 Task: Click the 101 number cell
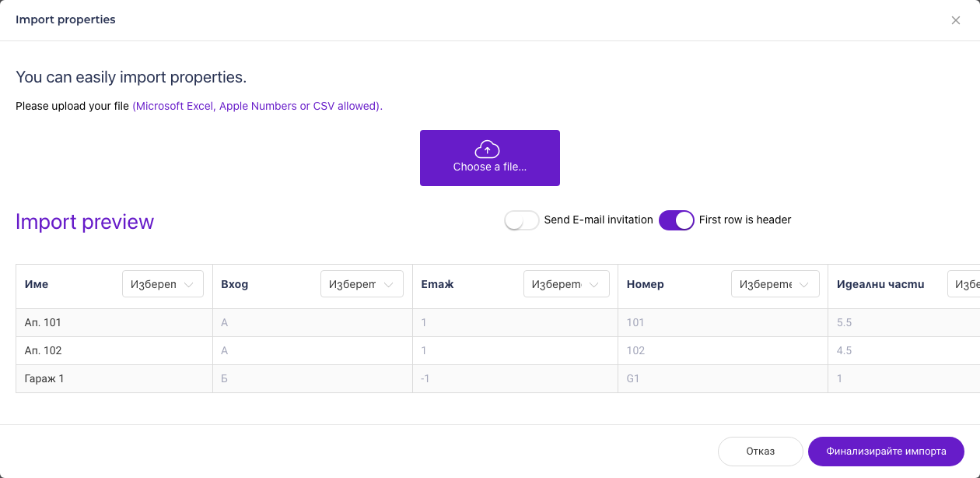(x=723, y=322)
